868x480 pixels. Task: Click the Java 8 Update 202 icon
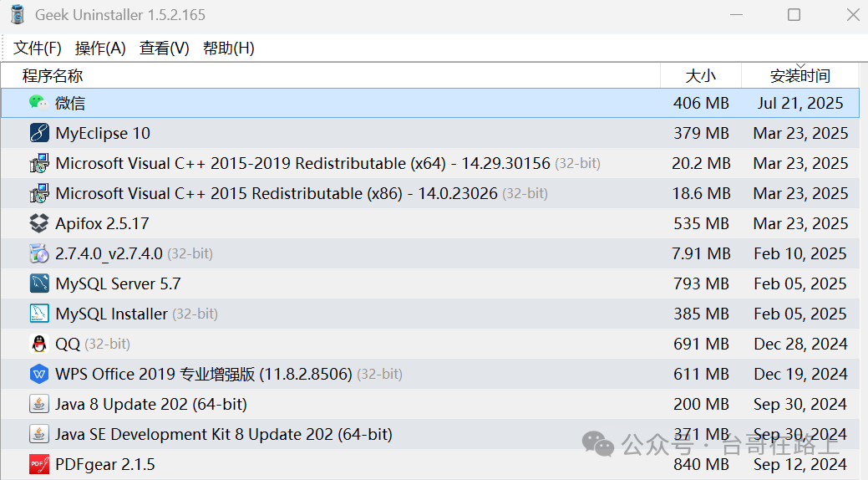click(x=38, y=404)
